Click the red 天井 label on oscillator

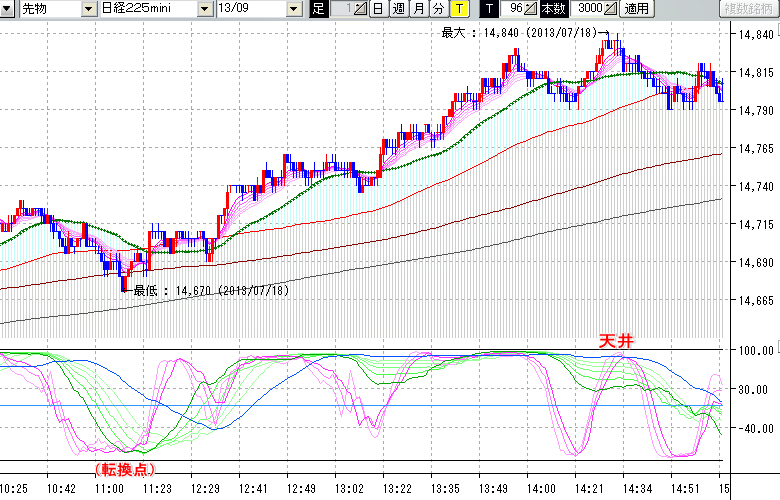coord(616,342)
